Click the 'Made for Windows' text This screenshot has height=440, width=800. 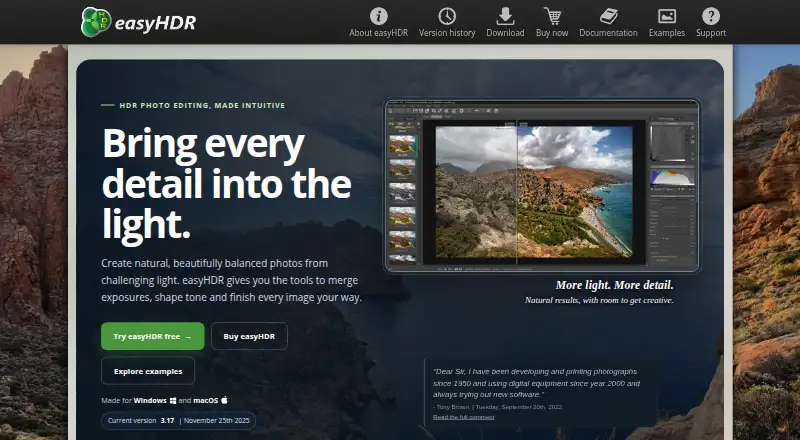[134, 400]
